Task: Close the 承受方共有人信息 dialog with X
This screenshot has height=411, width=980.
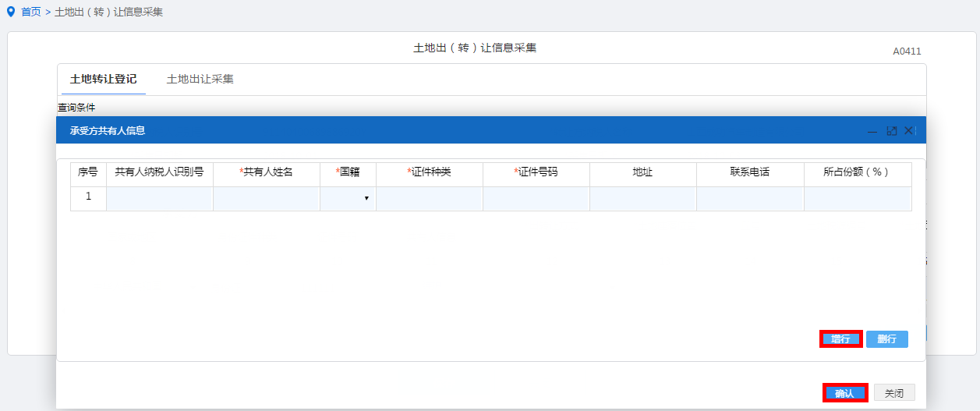Action: [908, 131]
